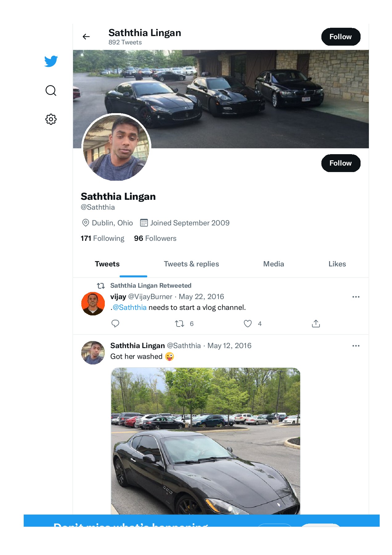Click the Twitter bird logo
The width and height of the screenshot is (392, 555).
click(x=51, y=61)
